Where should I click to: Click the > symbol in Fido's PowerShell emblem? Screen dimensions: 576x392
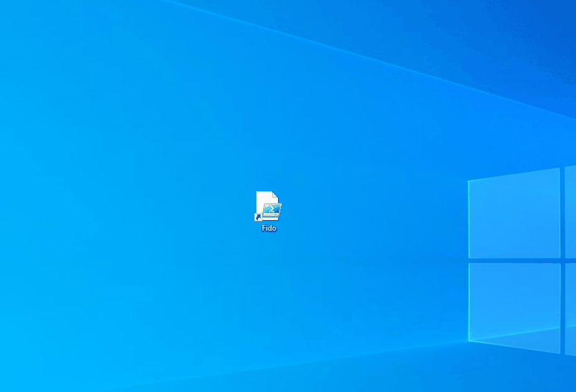click(x=271, y=209)
